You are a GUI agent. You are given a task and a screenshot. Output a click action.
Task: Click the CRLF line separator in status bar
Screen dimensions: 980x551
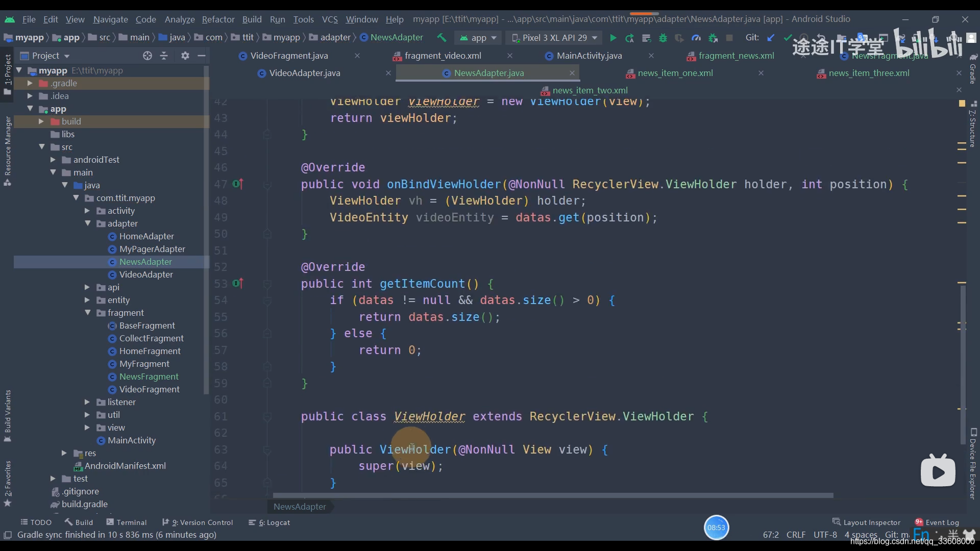click(796, 535)
